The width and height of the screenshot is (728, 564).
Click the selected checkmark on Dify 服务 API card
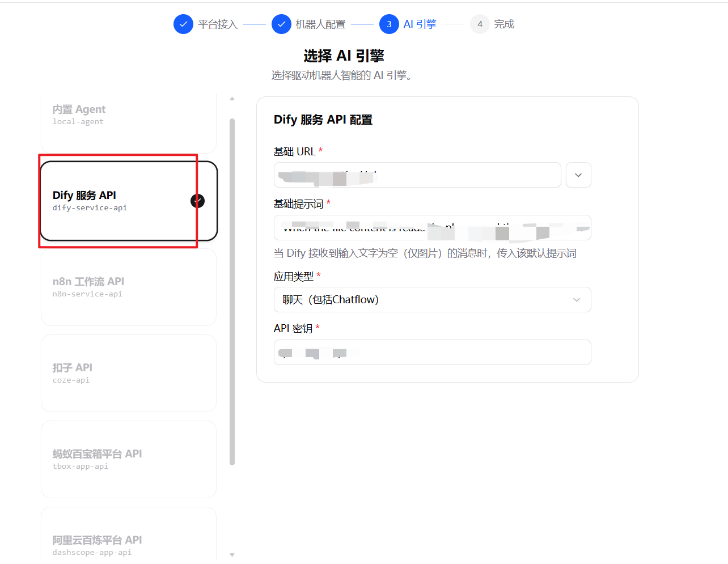coord(197,201)
